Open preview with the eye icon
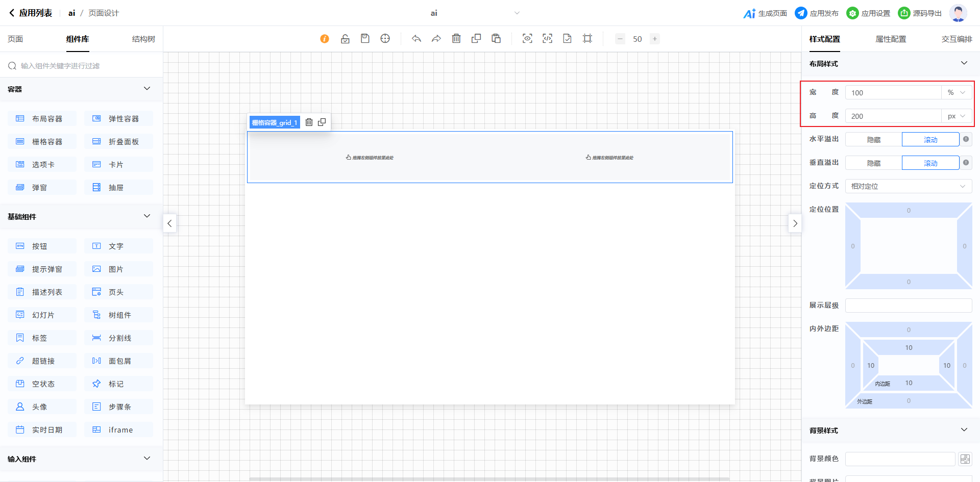980x482 pixels. 527,39
